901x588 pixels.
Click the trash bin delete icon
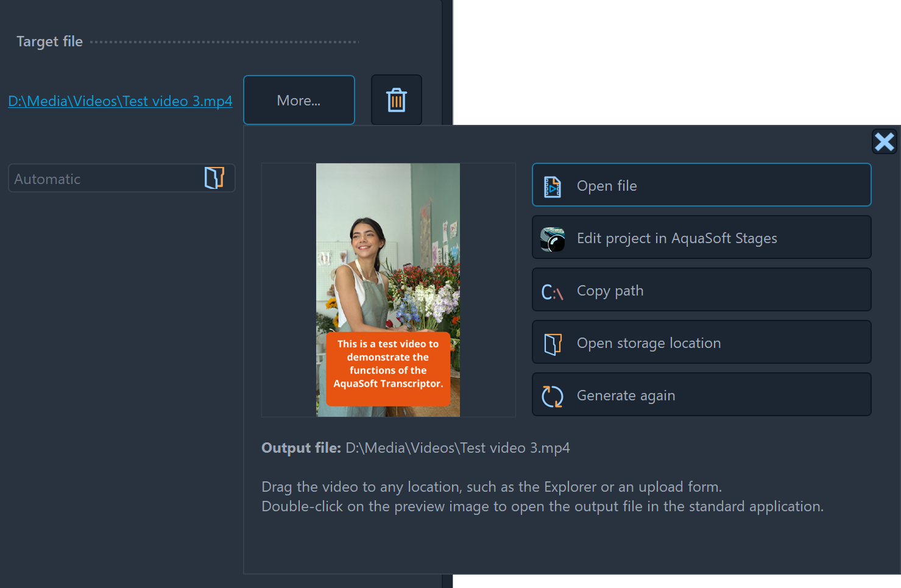coord(396,100)
